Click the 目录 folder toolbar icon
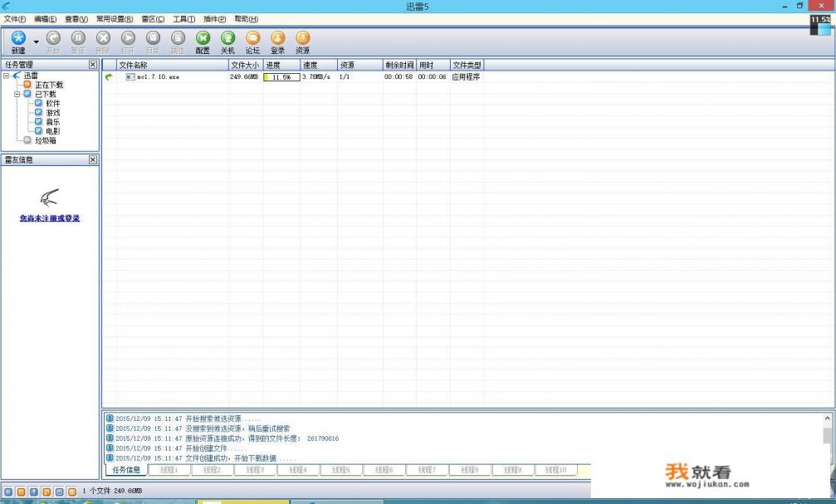The image size is (836, 504). point(153,38)
